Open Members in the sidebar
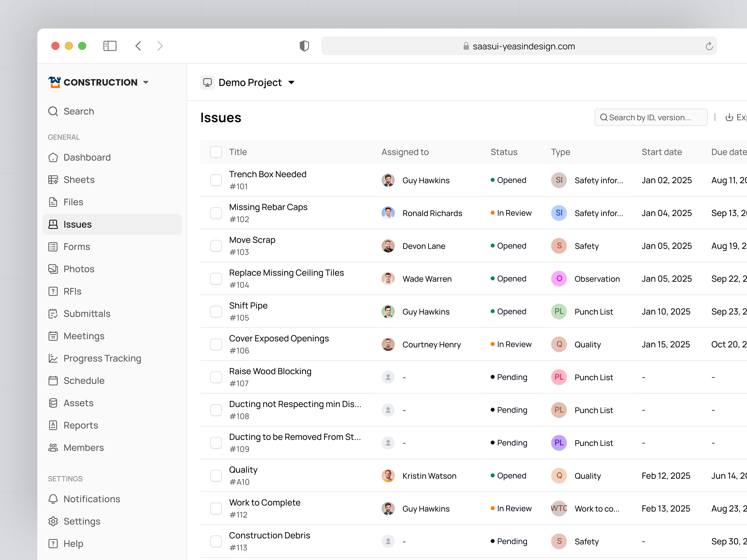Screen dimensions: 747x560 [x=112, y=448]
